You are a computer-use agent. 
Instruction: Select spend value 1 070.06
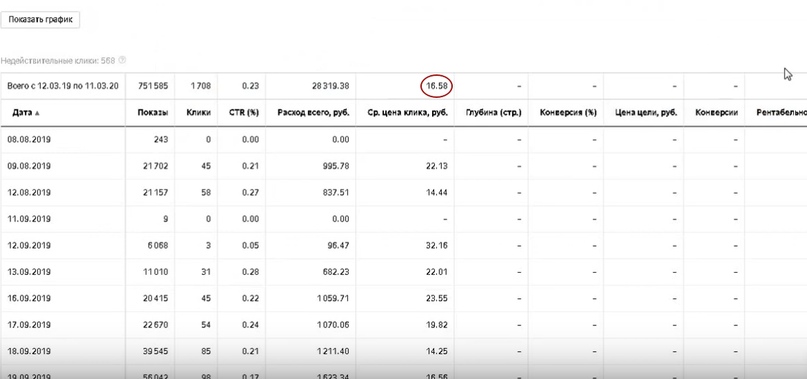pyautogui.click(x=334, y=325)
